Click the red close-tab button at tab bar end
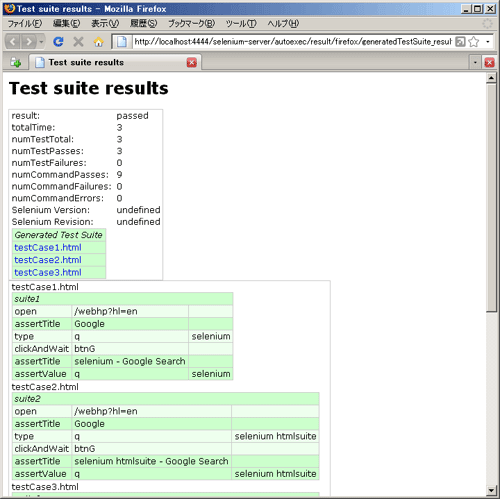The height and width of the screenshot is (499, 500). tap(489, 63)
